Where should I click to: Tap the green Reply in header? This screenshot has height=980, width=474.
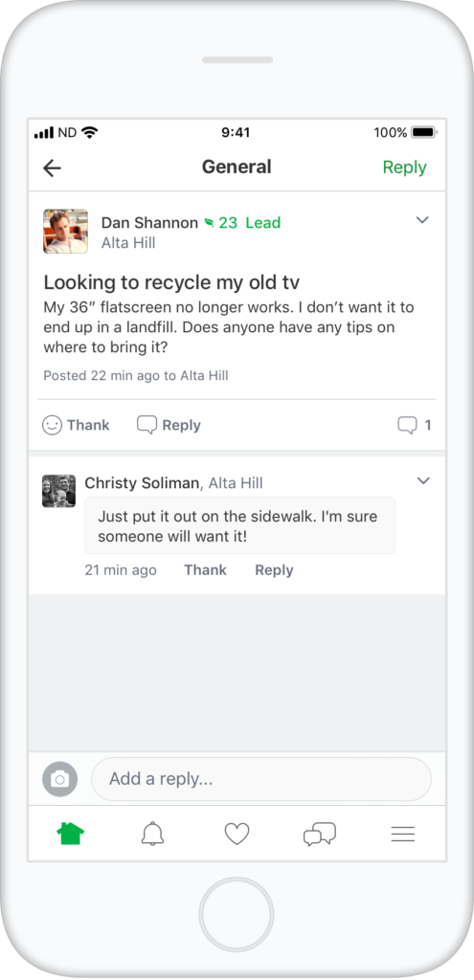405,167
